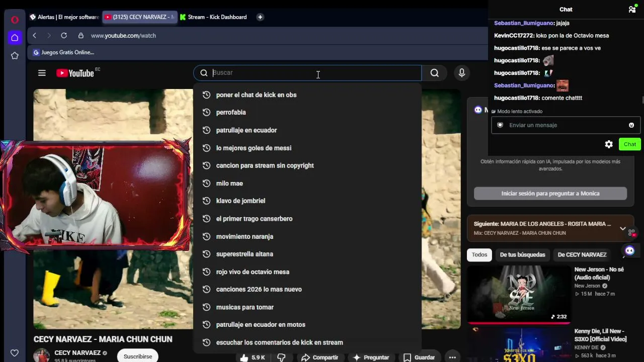Click the 'Enviar un mensaje' chat input
644x362 pixels.
pos(565,125)
